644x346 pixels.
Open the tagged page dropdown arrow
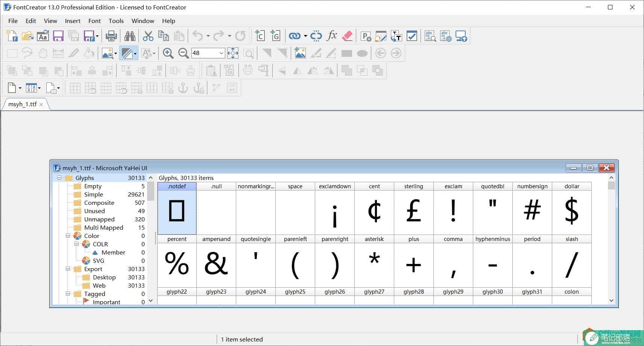click(58, 88)
